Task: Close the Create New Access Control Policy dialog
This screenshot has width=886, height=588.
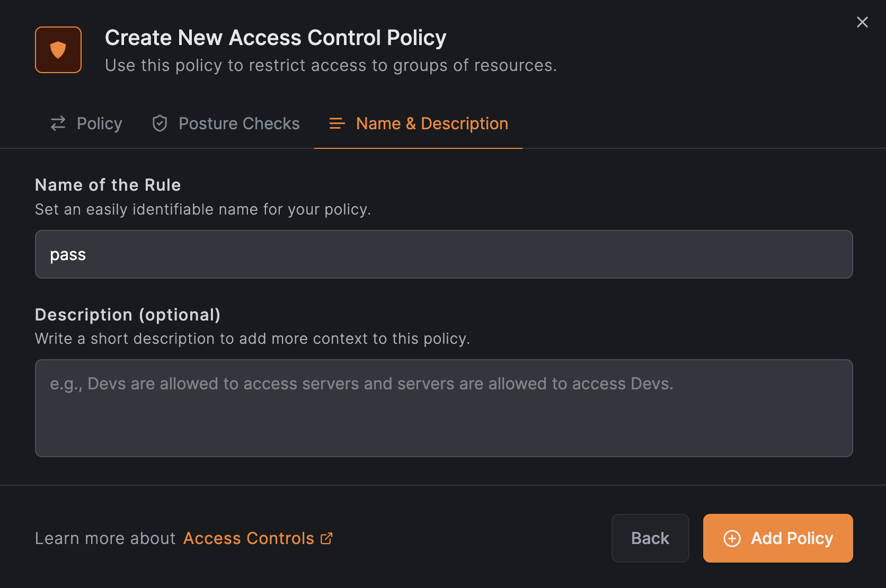Action: pos(862,22)
